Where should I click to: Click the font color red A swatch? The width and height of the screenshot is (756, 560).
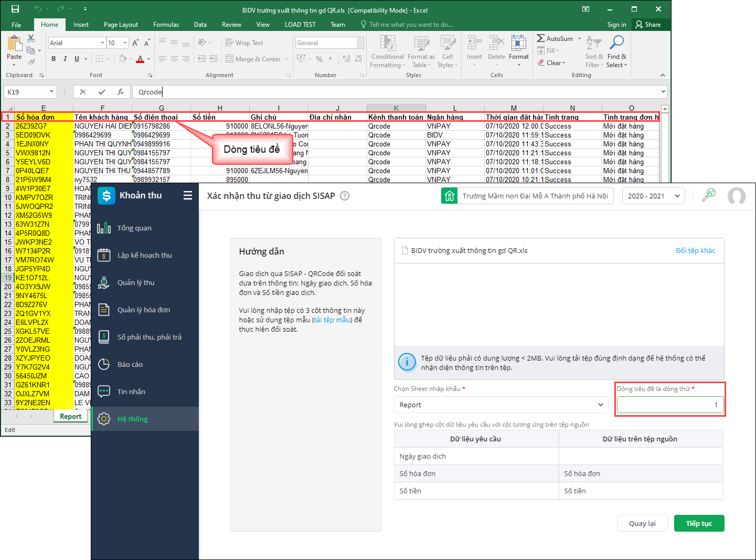click(140, 59)
